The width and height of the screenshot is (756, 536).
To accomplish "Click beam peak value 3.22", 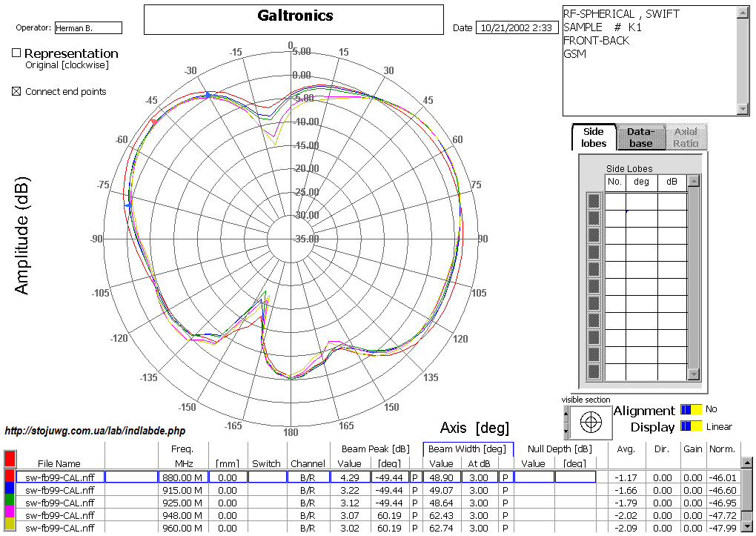I will click(x=350, y=490).
